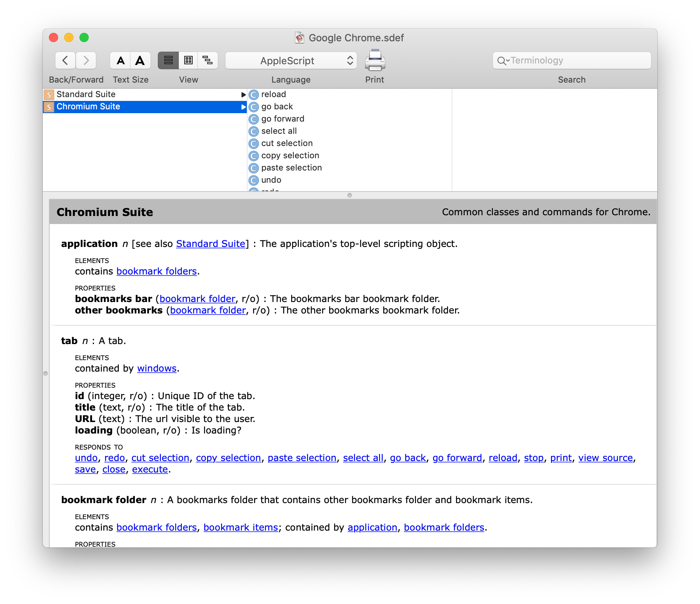Follow the Standard Suite link in the description
The height and width of the screenshot is (604, 700).
click(x=210, y=244)
